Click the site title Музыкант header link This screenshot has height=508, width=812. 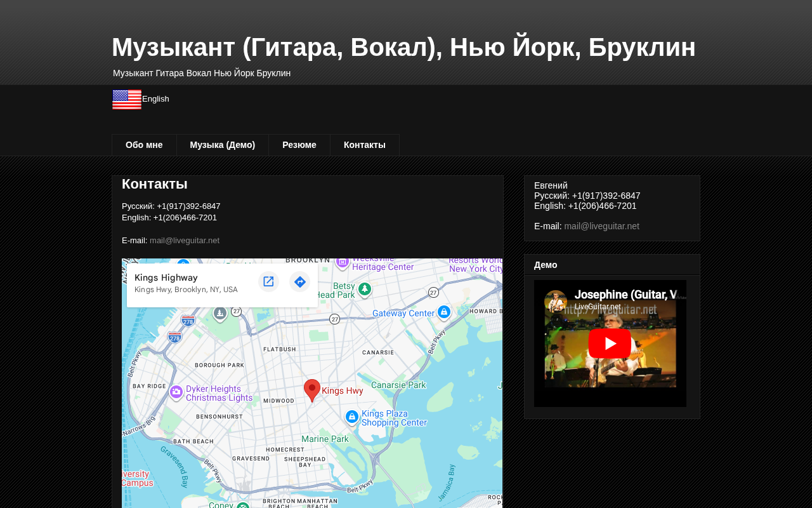pos(403,47)
